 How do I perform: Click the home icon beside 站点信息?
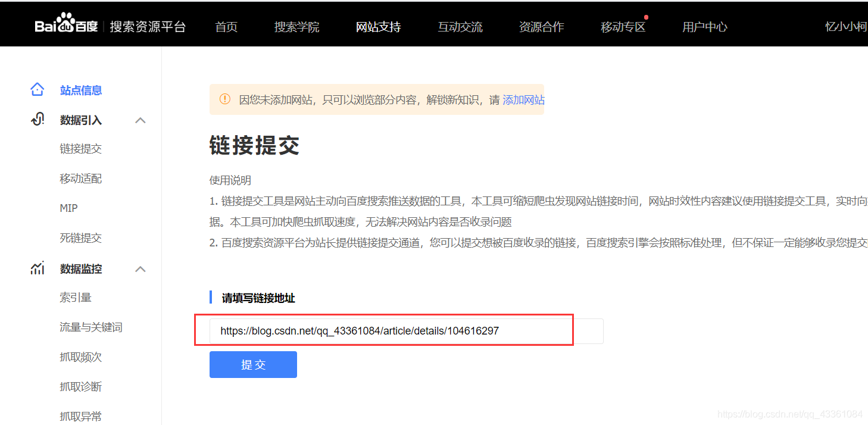pos(37,89)
